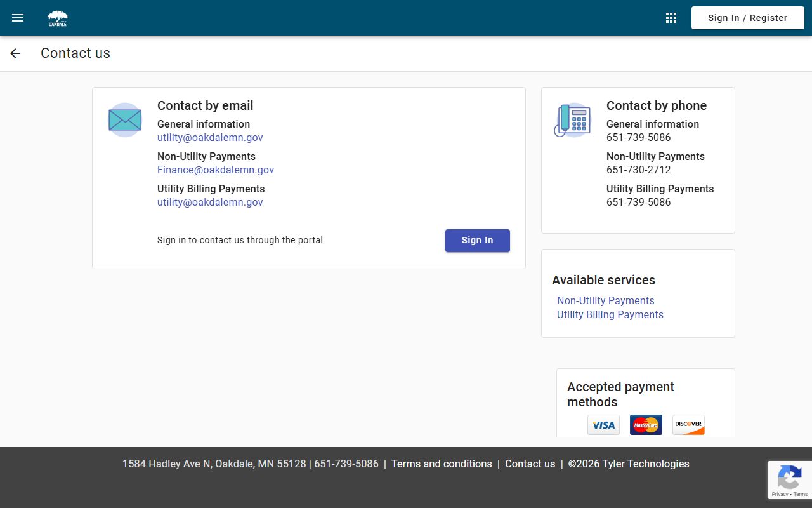Click the Discover card logo

tap(688, 425)
